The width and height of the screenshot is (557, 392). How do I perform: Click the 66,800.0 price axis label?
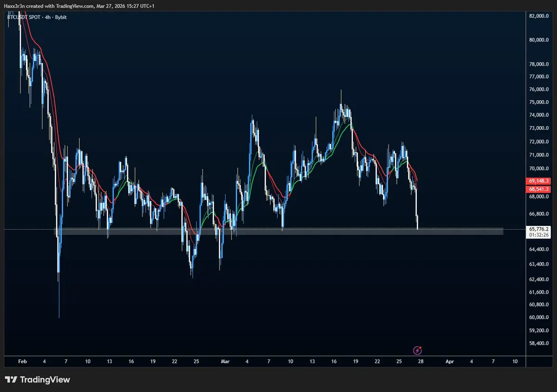(x=538, y=214)
